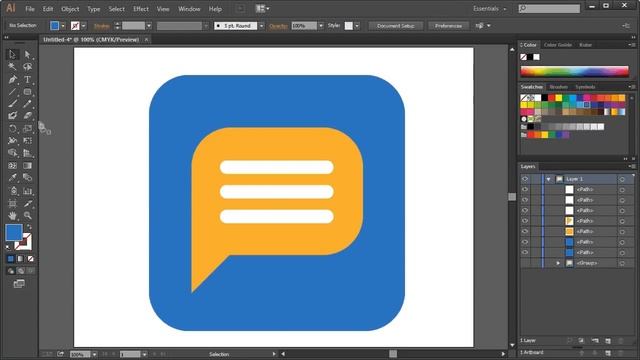Choose the Rectangle tool

(x=27, y=92)
